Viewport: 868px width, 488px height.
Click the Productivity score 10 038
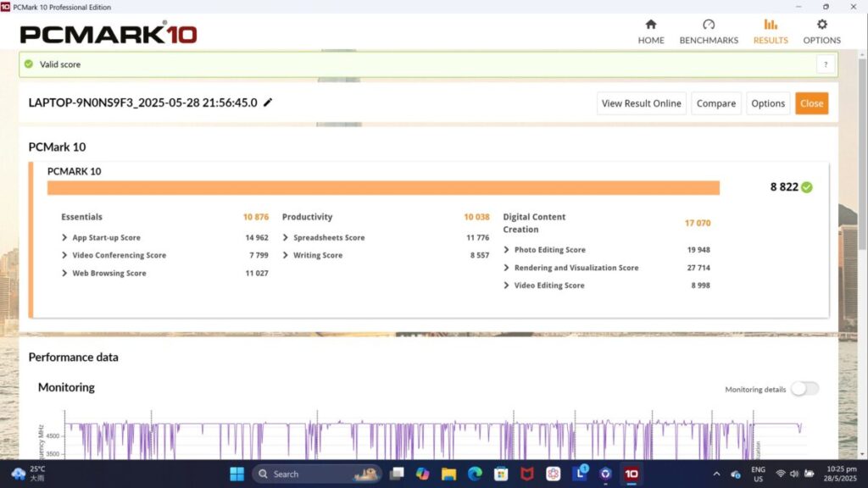[x=476, y=217]
